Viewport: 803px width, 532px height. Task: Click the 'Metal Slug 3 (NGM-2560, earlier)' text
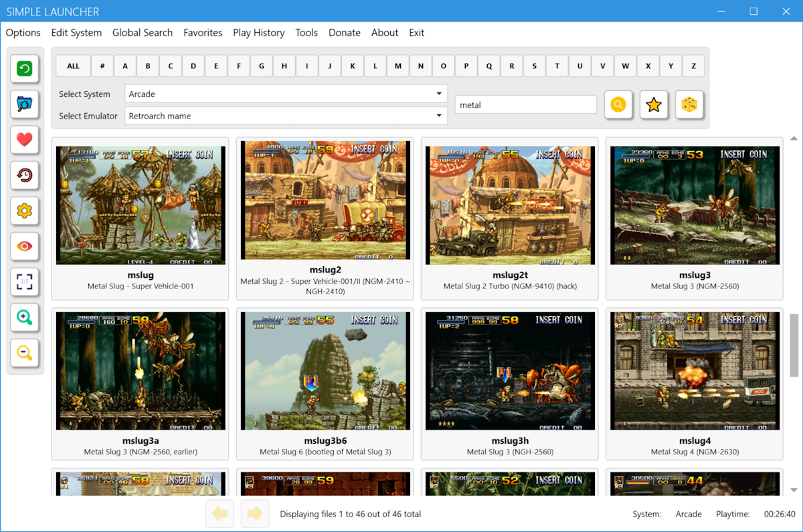(141, 452)
